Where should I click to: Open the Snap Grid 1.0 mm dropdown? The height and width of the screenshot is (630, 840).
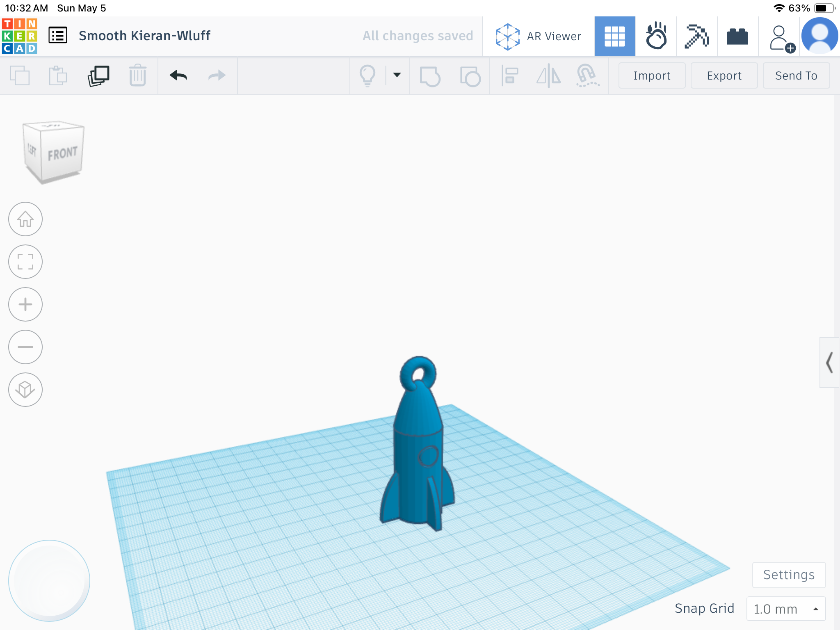click(x=786, y=609)
